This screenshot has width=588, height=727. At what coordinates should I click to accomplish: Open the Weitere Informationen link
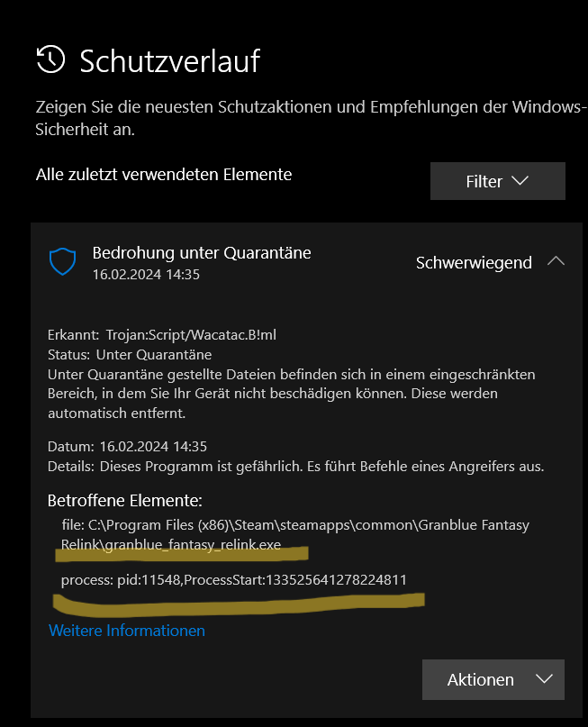tap(126, 631)
